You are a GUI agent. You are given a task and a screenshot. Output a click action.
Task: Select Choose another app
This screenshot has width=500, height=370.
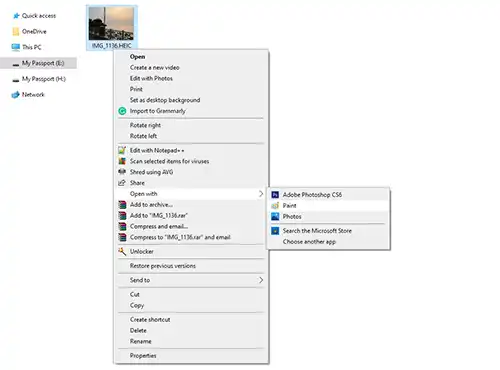coord(328,242)
